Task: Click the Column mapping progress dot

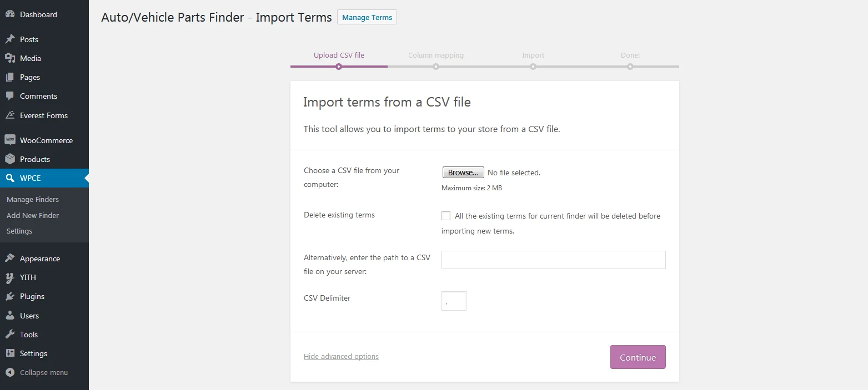Action: [436, 67]
